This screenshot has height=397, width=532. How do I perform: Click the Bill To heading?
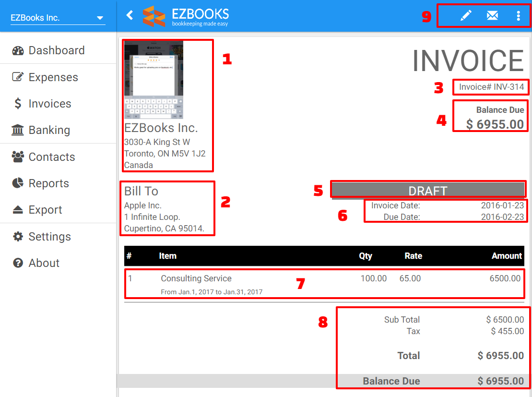[x=141, y=191]
